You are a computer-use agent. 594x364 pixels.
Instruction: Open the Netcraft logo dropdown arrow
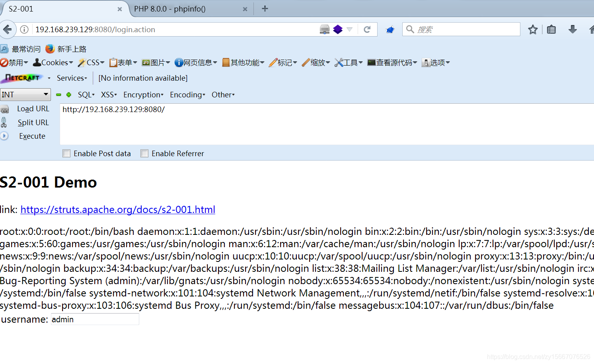click(49, 78)
